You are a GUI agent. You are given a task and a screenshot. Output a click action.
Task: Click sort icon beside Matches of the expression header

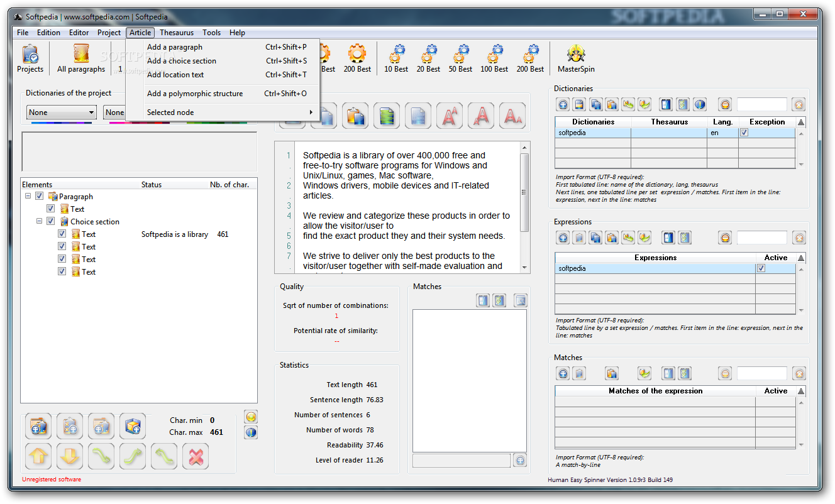(x=801, y=391)
